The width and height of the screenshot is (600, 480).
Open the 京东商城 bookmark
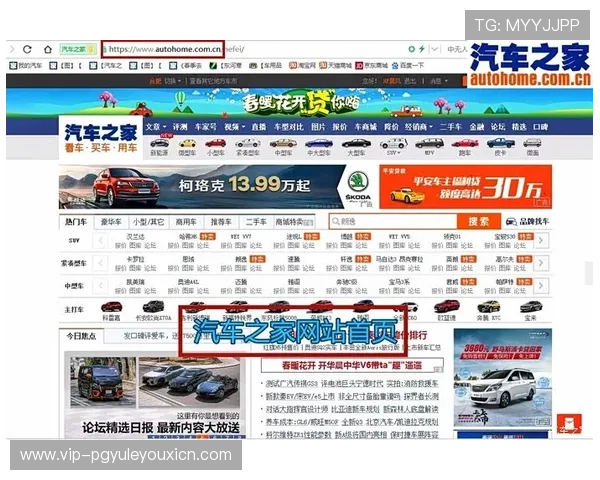pos(372,65)
